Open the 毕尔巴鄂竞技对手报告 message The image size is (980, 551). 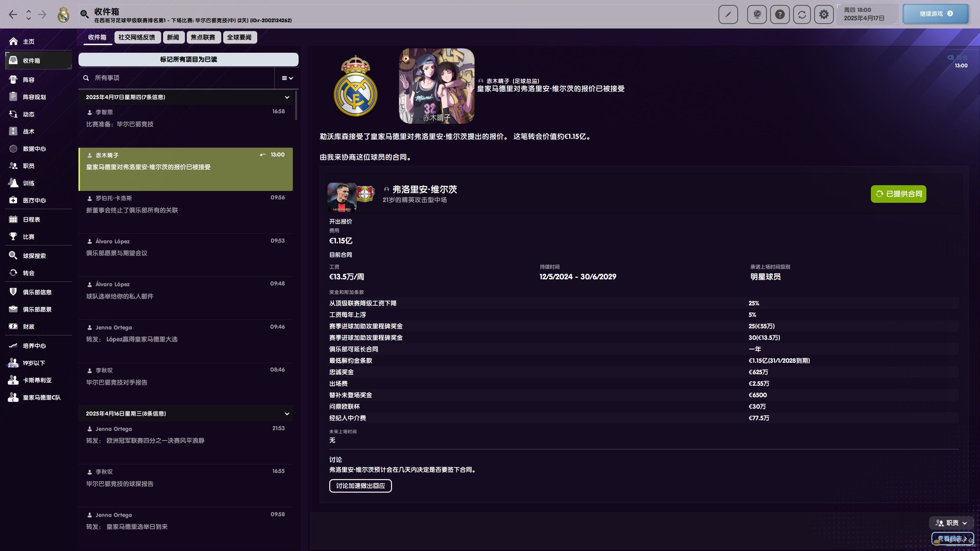click(x=186, y=384)
